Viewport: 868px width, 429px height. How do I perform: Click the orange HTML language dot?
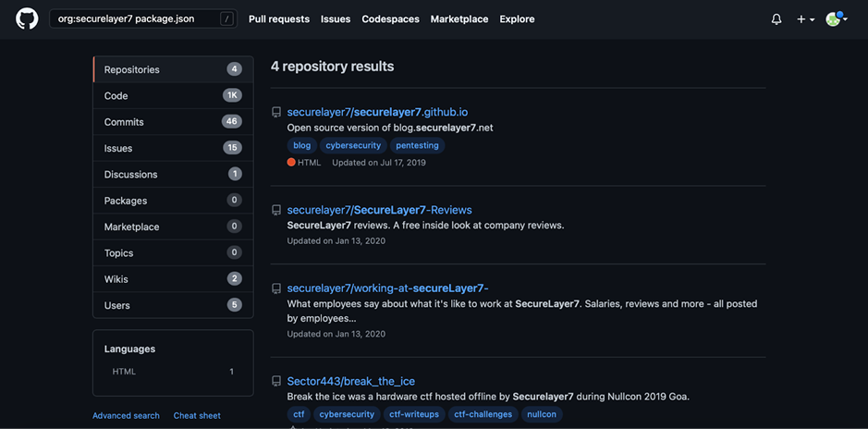[x=291, y=163]
